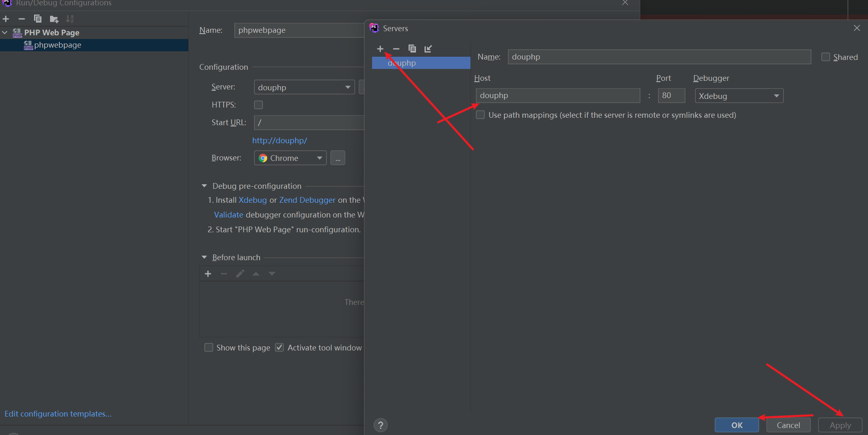This screenshot has width=868, height=435.
Task: Move run configuration into new folder
Action: [54, 19]
